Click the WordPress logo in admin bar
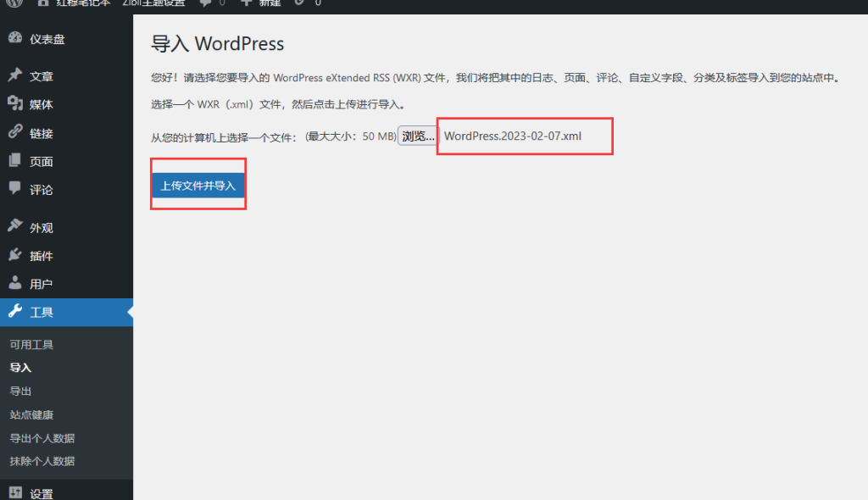 coord(14,3)
